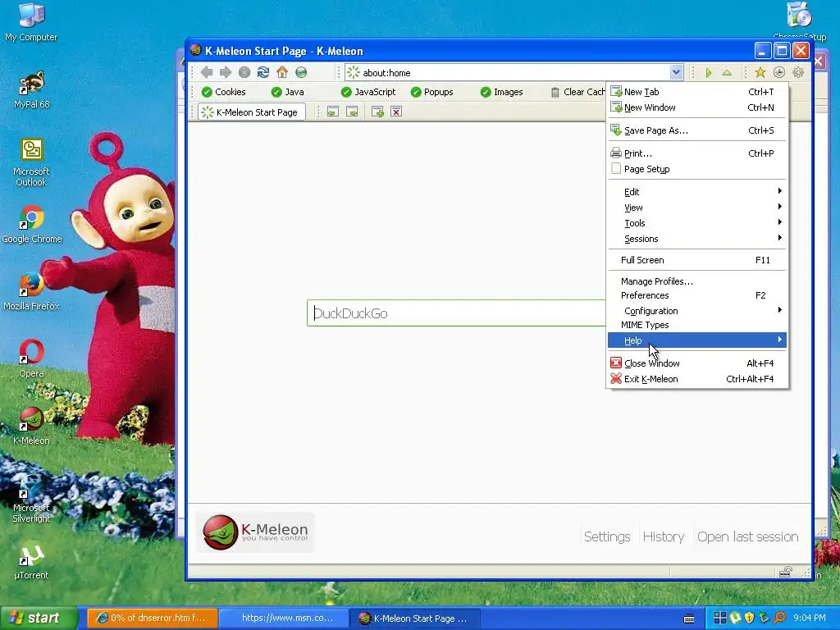Select Full Screen menu entry
The image size is (840, 630).
point(697,260)
